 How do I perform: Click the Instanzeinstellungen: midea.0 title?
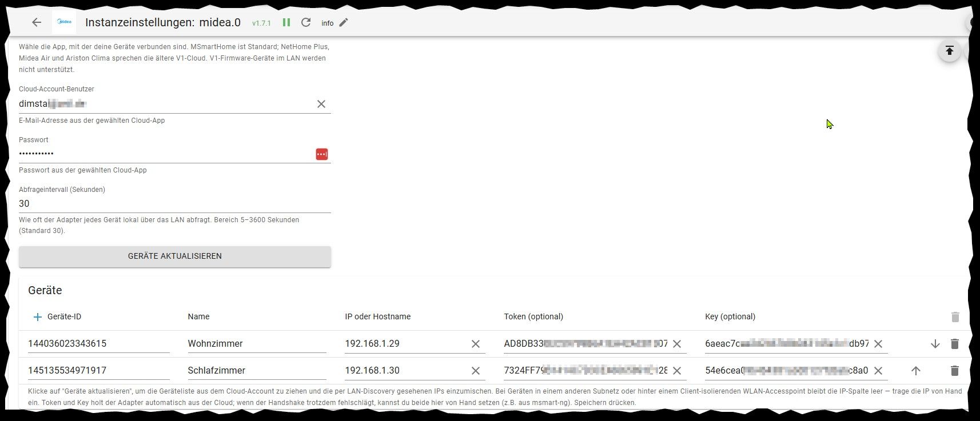point(163,23)
